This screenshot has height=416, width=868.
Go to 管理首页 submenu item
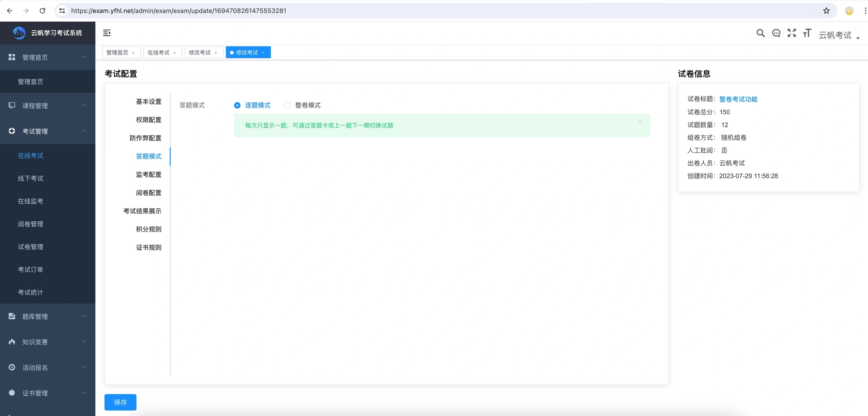(x=47, y=82)
